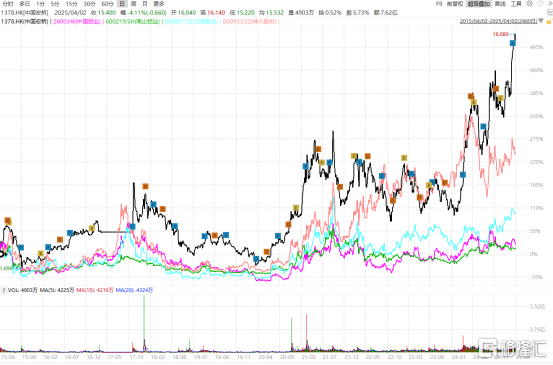Toggle the orange lock icon
Screen dimensions: 553x365
point(549,22)
